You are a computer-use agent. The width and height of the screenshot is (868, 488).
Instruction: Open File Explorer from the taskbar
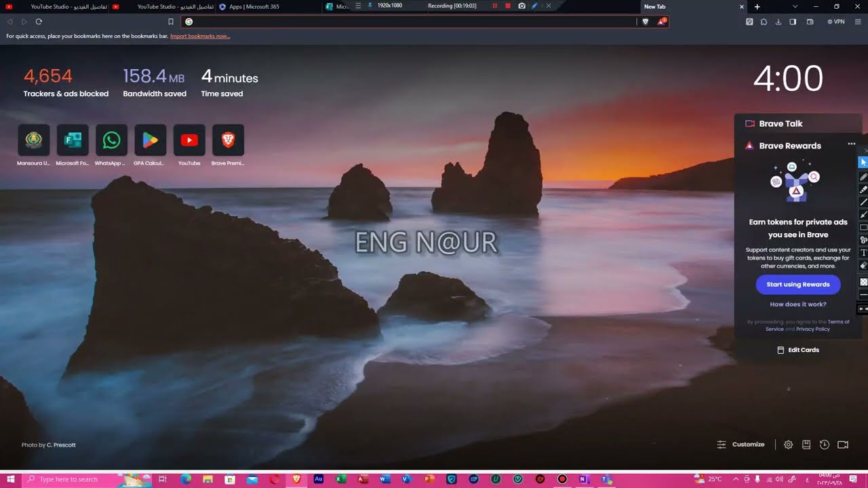tap(208, 479)
